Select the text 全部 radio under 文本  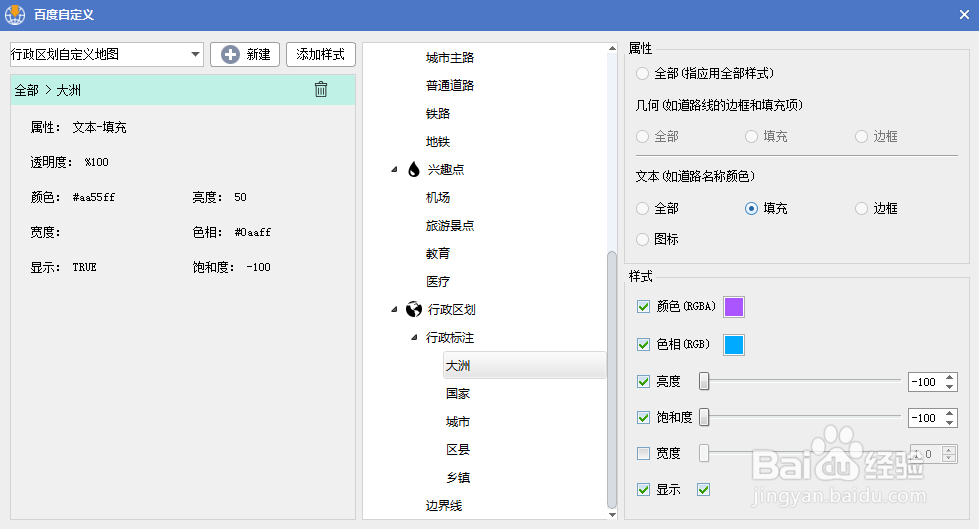click(x=642, y=209)
